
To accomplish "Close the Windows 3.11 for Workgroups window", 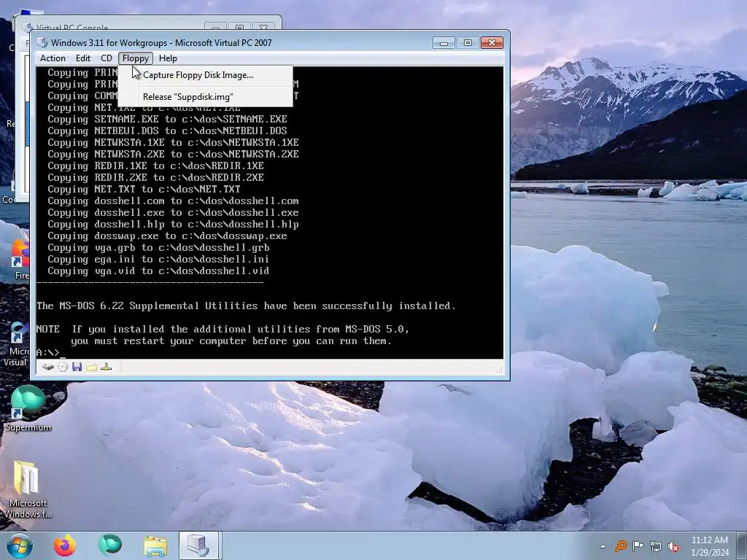I will pyautogui.click(x=492, y=43).
